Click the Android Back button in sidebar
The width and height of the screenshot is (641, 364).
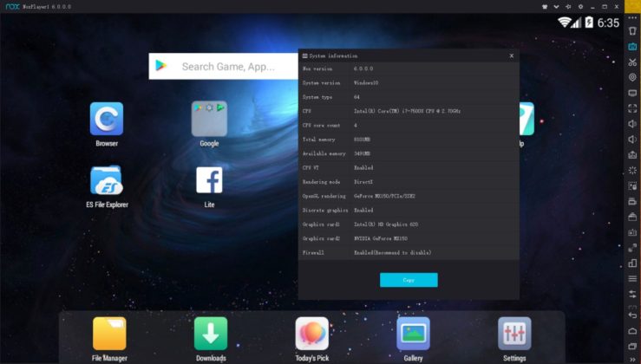632,315
